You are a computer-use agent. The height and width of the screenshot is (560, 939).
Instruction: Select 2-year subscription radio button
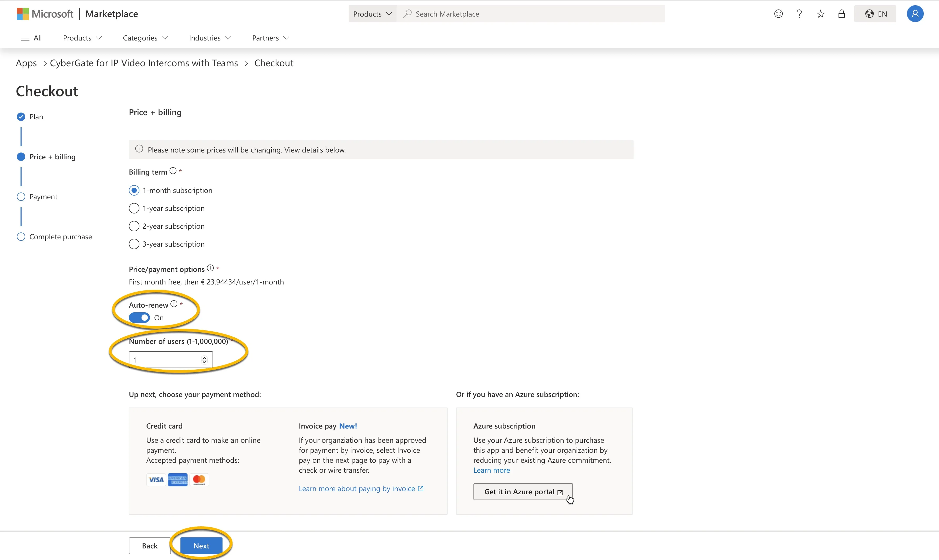pos(134,226)
